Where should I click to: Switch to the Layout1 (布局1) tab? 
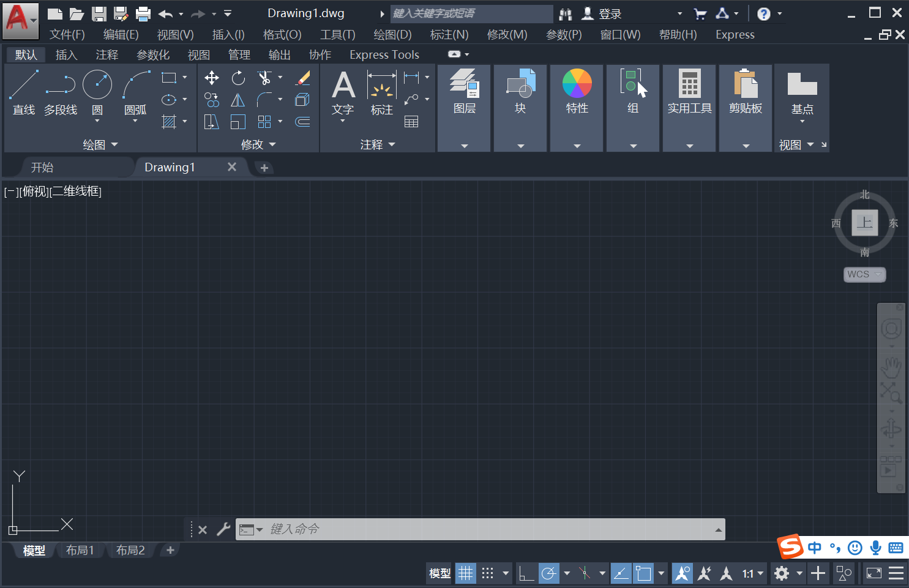coord(80,550)
